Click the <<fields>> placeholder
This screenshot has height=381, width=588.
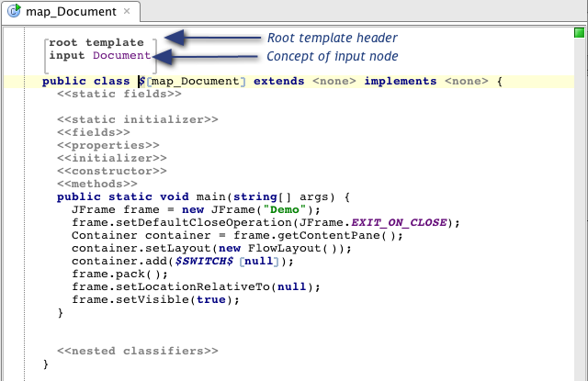(94, 132)
